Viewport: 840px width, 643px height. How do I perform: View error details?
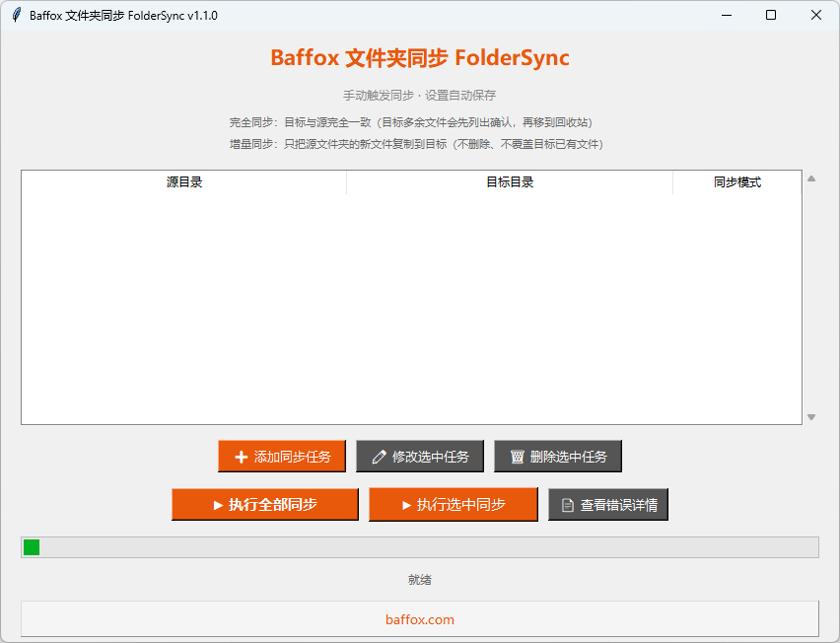(x=608, y=504)
